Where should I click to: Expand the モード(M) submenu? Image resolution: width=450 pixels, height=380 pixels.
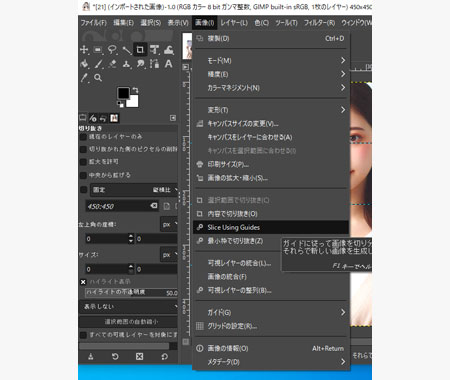coord(271,61)
